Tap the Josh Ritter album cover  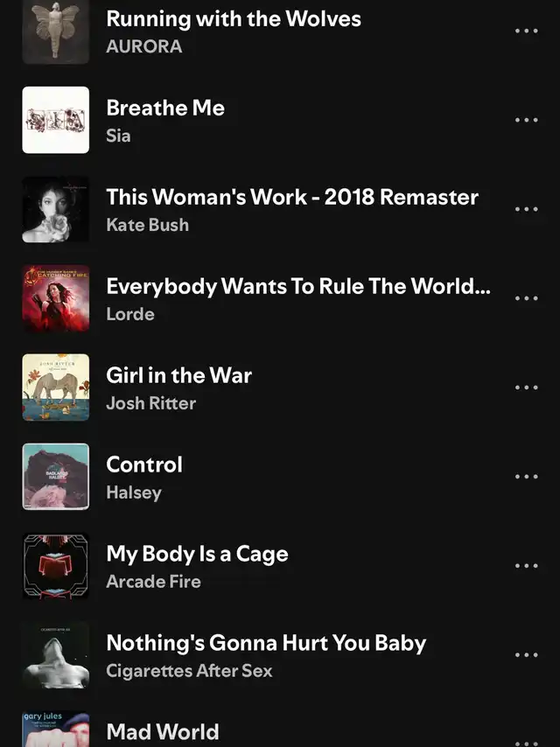pos(56,387)
